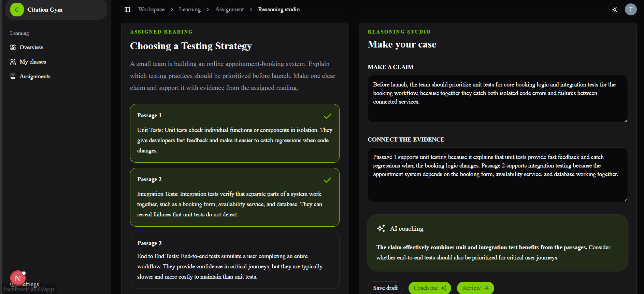Select the Passage 3 card

pyautogui.click(x=235, y=260)
